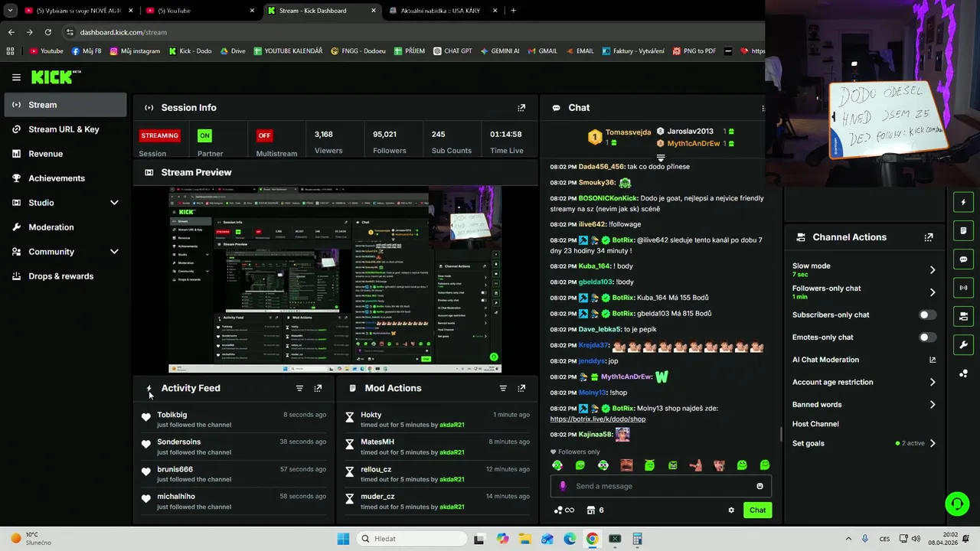Image resolution: width=980 pixels, height=551 pixels.
Task: Open the YOUTUBE KALENDÁŘ bookmark
Action: click(x=287, y=51)
